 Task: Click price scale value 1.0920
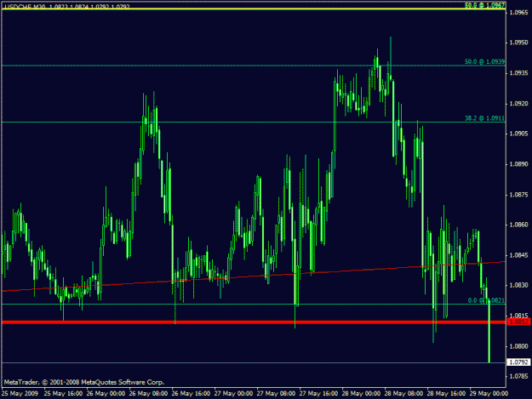(518, 104)
